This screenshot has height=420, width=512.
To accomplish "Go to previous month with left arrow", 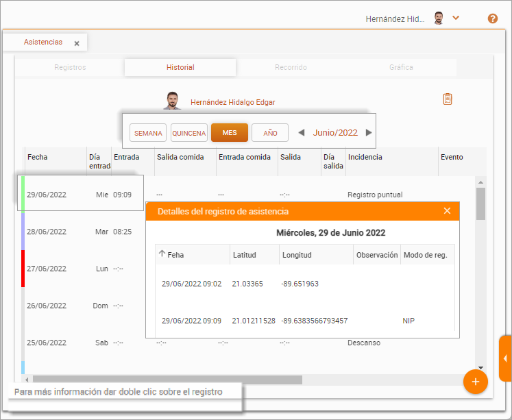I will [x=301, y=133].
